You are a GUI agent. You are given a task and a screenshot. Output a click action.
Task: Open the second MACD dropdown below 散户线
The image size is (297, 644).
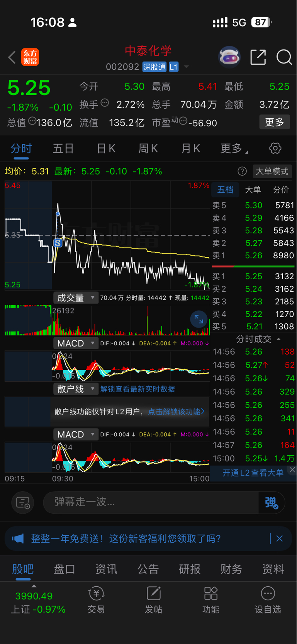coord(76,435)
